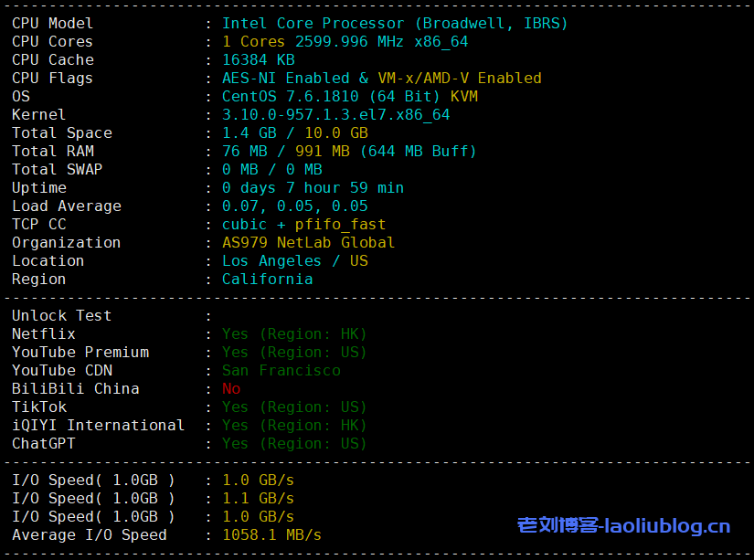This screenshot has width=754, height=560.
Task: Click the Netflix unlock result
Action: coord(293,334)
